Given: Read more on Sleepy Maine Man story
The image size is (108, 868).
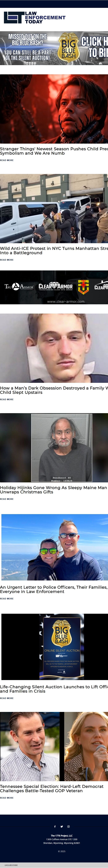Looking at the screenshot, I should [7, 499].
